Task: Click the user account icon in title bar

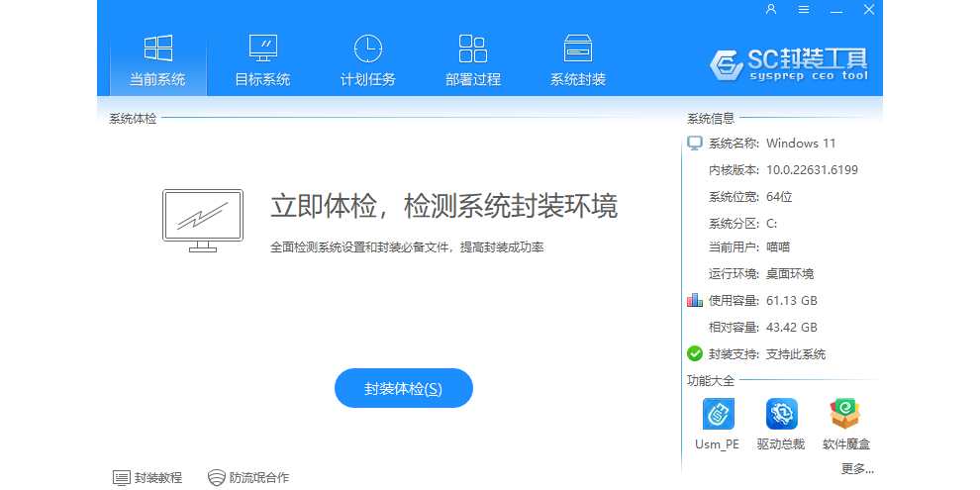Action: point(771,10)
